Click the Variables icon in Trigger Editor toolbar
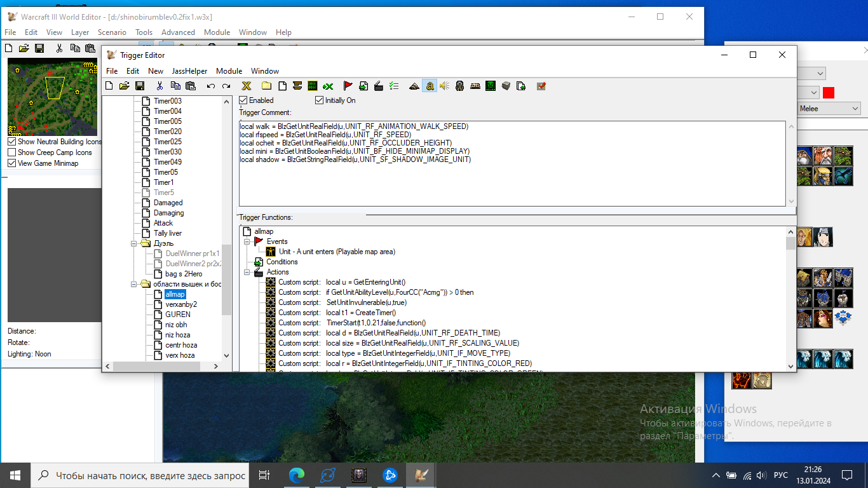 tap(247, 86)
